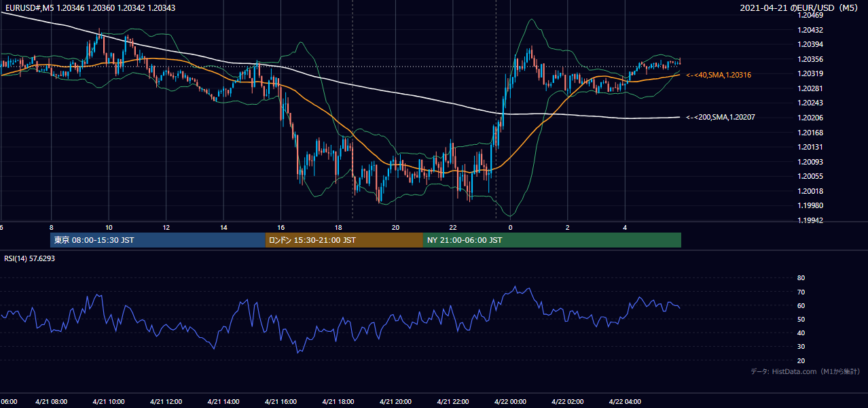Click price axis label 1.20206
Image resolution: width=868 pixels, height=408 pixels.
pos(810,118)
